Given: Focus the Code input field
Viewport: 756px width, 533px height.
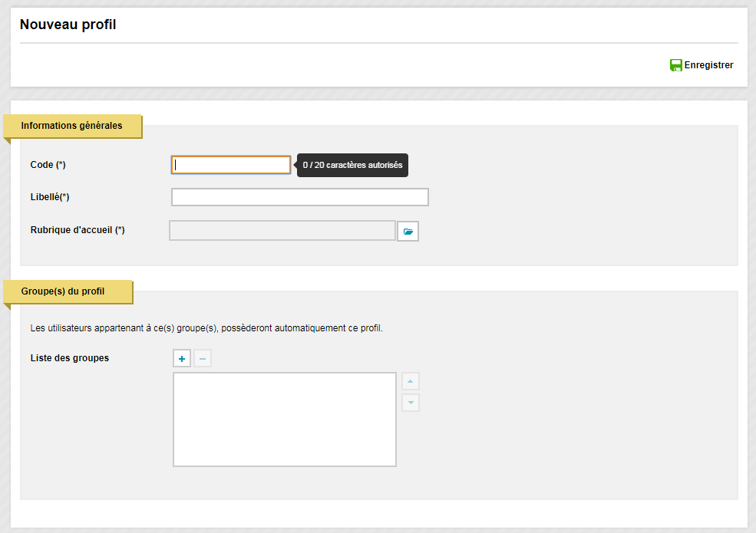Looking at the screenshot, I should tap(231, 165).
